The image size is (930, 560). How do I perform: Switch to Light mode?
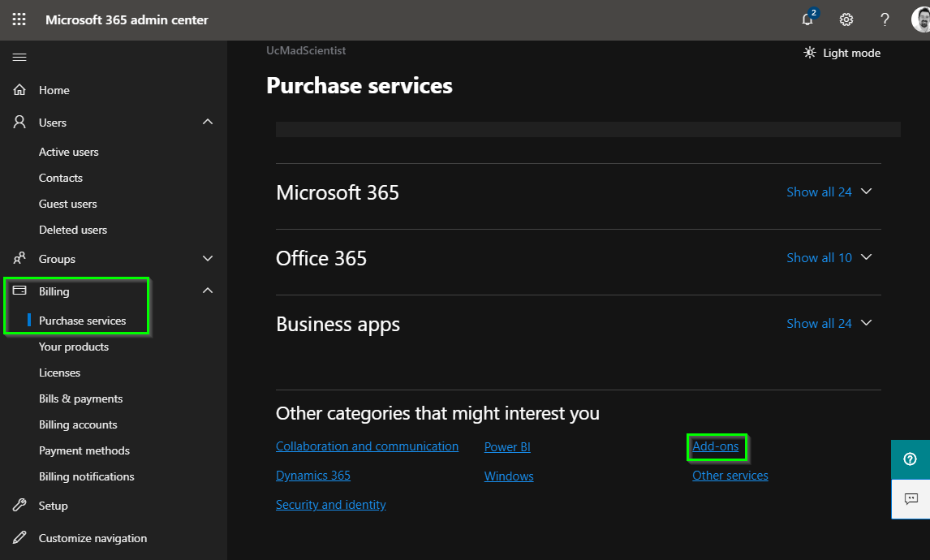pyautogui.click(x=842, y=52)
